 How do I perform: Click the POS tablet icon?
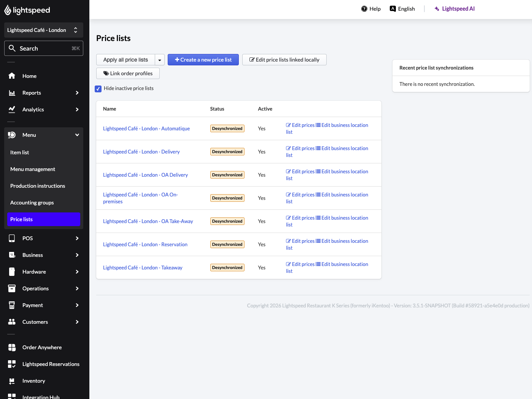pos(12,238)
